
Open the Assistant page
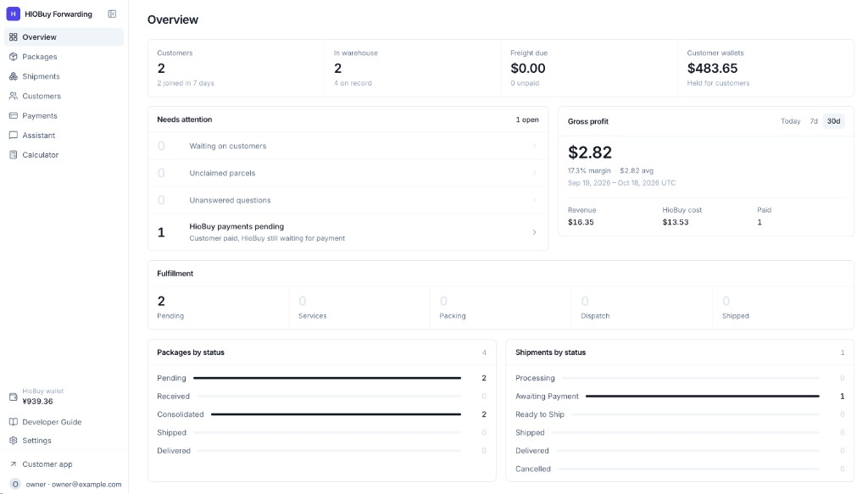tap(64, 135)
